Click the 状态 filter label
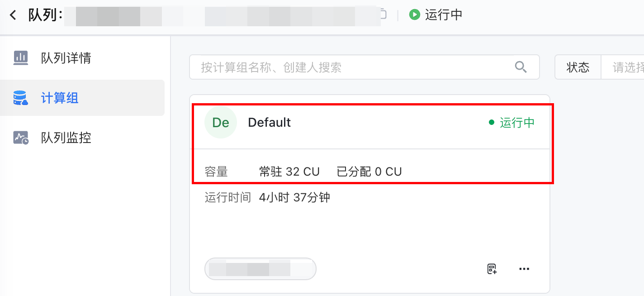644x296 pixels. [578, 67]
